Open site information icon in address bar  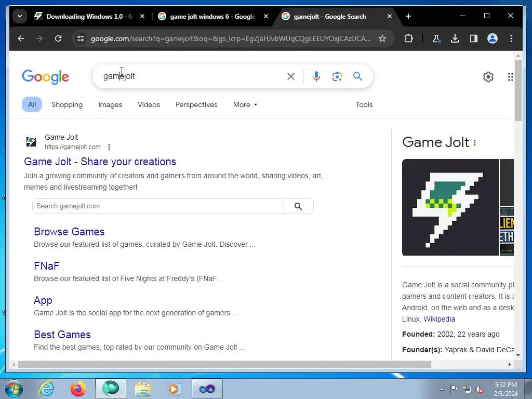pyautogui.click(x=81, y=38)
